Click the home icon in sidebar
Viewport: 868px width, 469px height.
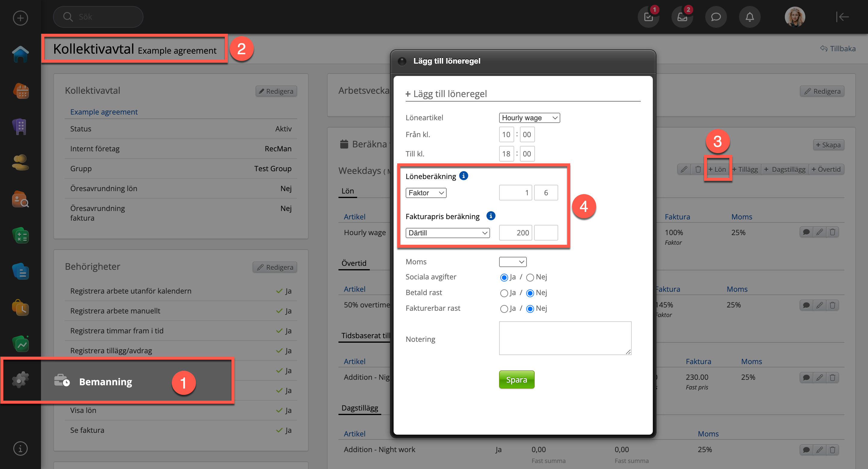(20, 54)
